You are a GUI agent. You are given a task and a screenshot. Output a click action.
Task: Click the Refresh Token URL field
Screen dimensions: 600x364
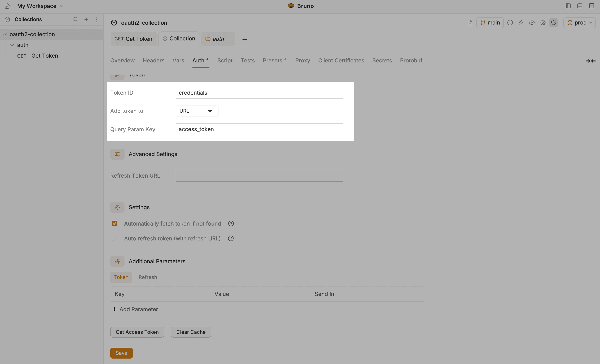click(259, 176)
